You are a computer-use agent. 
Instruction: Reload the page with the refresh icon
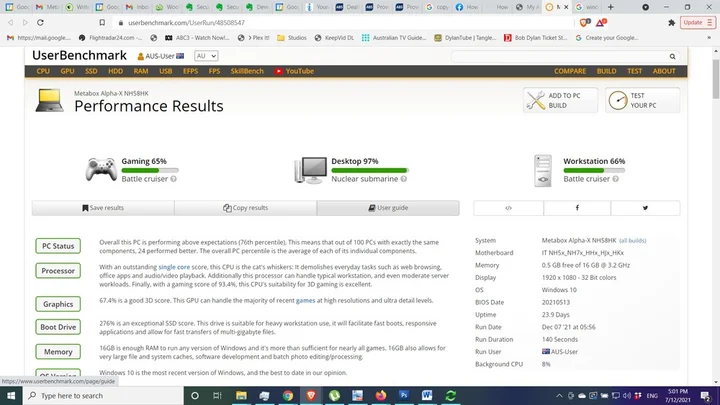point(40,22)
